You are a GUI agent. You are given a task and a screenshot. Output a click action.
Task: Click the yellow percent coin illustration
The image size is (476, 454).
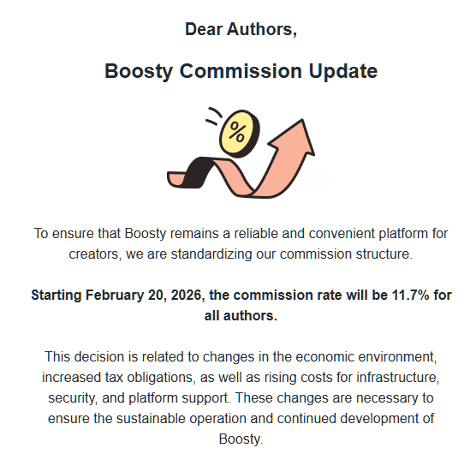(x=240, y=134)
